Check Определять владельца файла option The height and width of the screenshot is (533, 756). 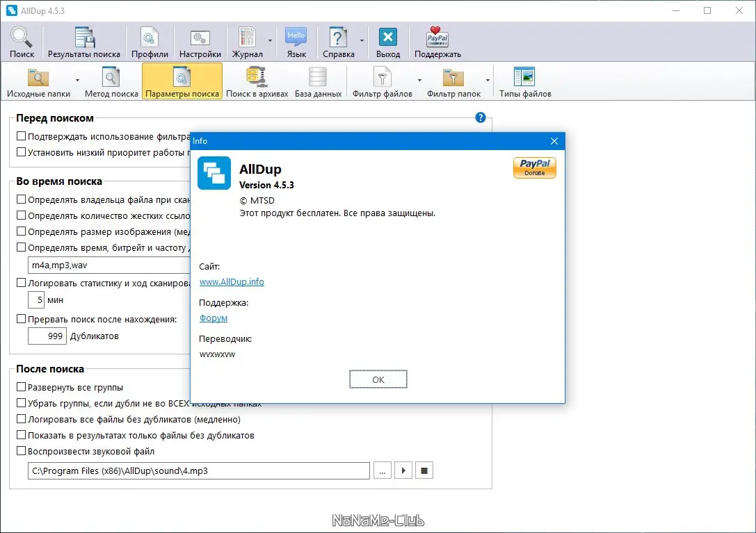tap(22, 199)
